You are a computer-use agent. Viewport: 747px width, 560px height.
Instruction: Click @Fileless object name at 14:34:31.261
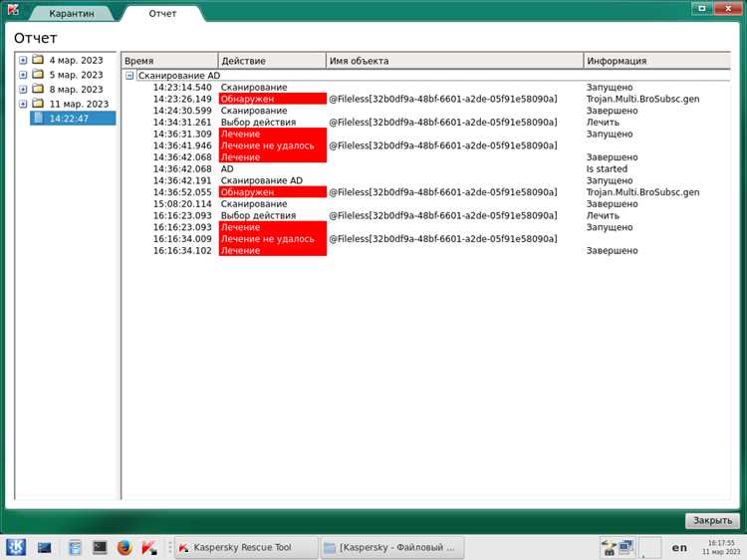[442, 122]
